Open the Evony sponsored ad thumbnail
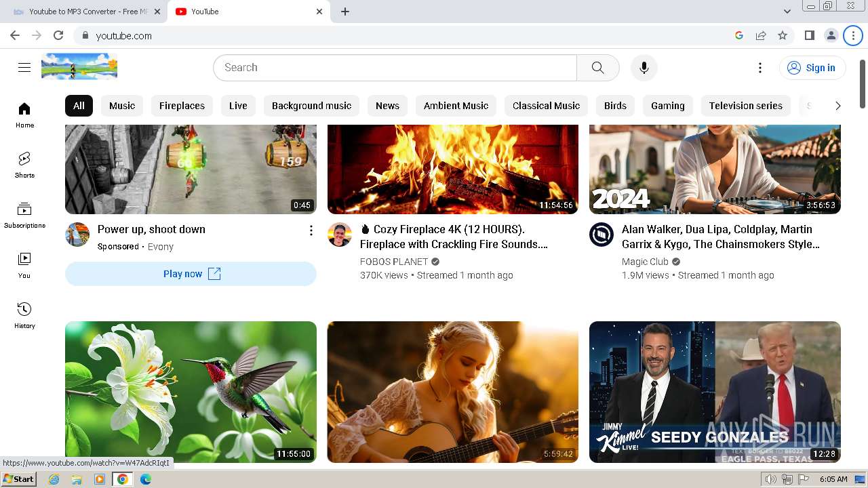This screenshot has width=868, height=488. pos(191,169)
